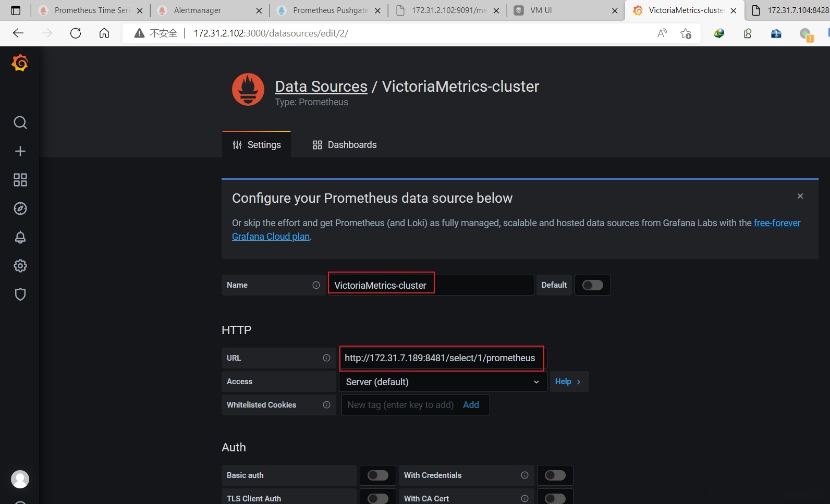Enable the With CA Cert switch
This screenshot has width=830, height=504.
555,499
